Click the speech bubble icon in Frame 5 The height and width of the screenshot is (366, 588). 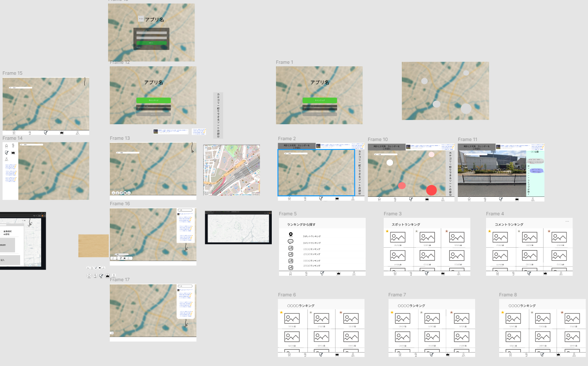click(291, 241)
